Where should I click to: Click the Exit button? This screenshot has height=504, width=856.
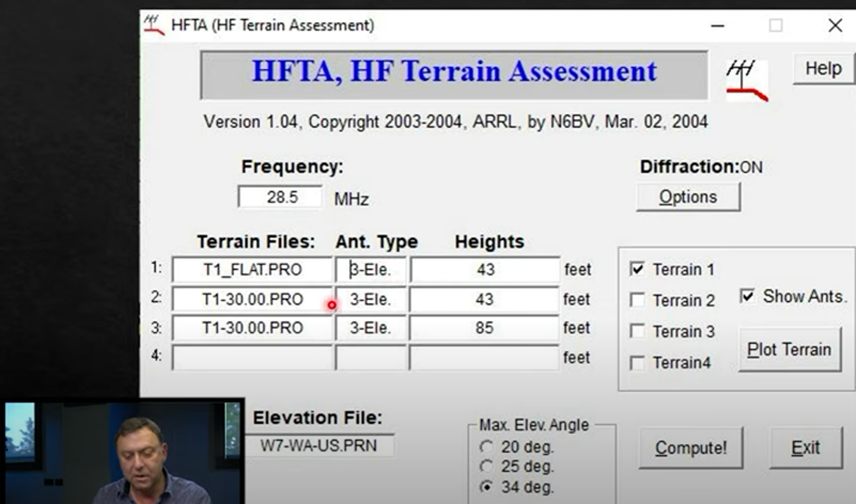click(x=805, y=448)
